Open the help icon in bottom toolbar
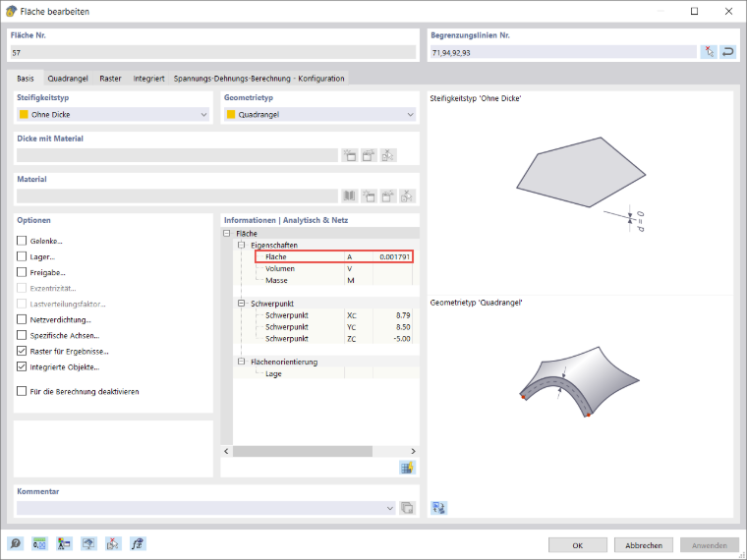This screenshot has height=560, width=747. 16,543
